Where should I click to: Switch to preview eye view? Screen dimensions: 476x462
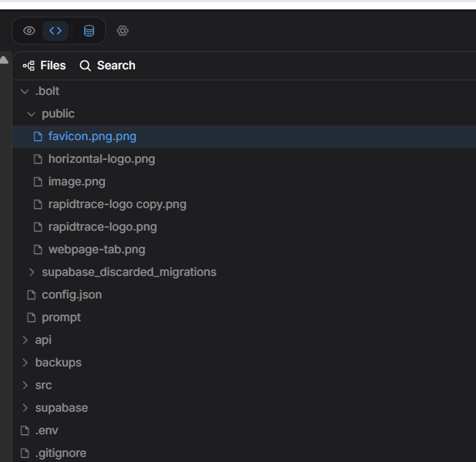(x=29, y=31)
